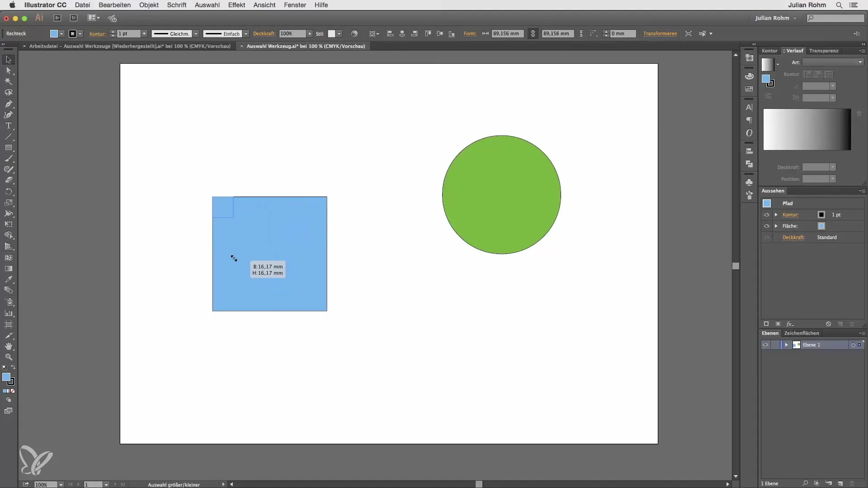The image size is (868, 488).
Task: Toggle visibility of Ebene 1 layer
Action: pyautogui.click(x=765, y=345)
